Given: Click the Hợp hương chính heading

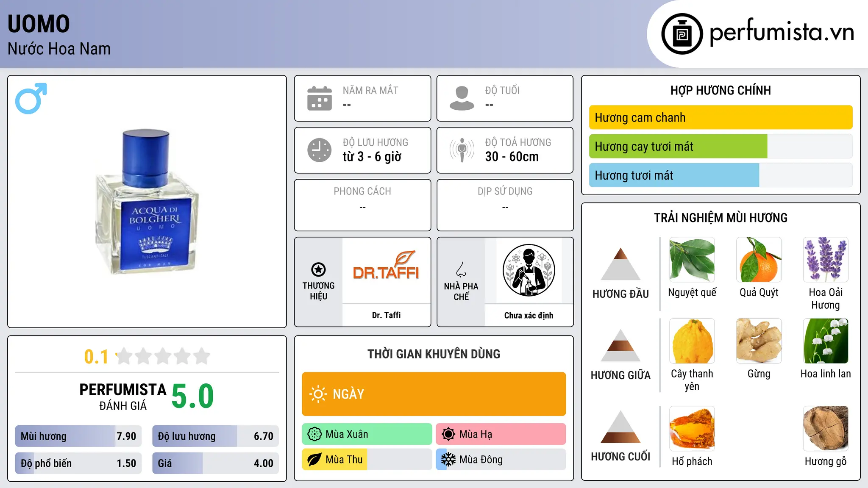Looking at the screenshot, I should (x=721, y=90).
